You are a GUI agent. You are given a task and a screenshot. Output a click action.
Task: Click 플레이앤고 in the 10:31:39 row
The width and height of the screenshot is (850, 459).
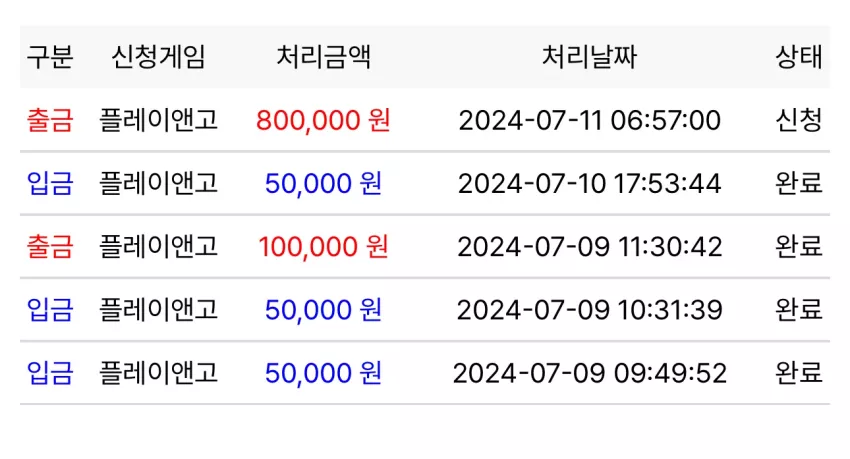click(158, 310)
